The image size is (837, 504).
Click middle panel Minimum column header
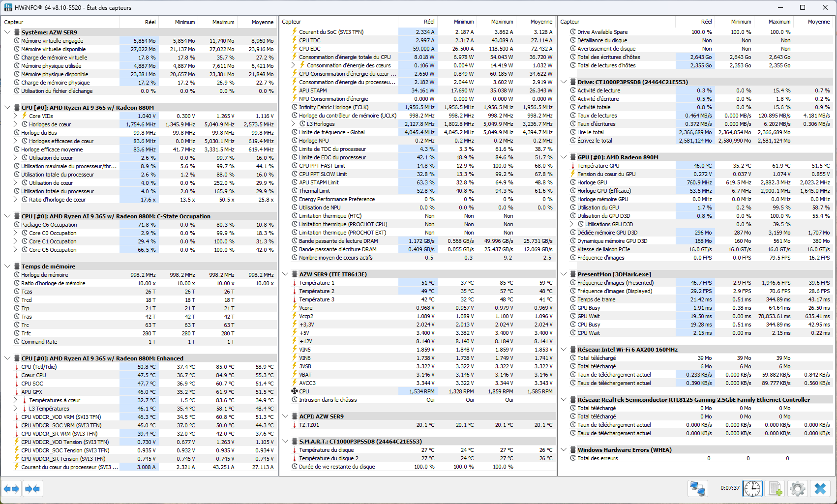tap(457, 22)
